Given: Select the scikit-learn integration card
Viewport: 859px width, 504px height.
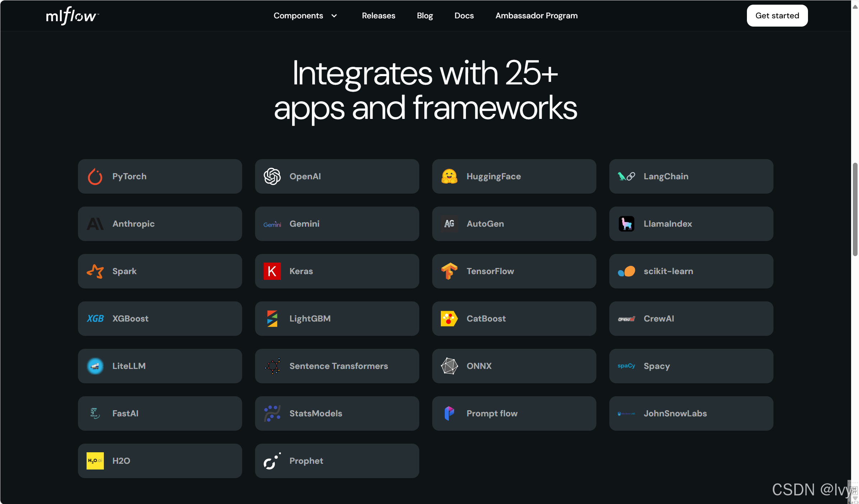Looking at the screenshot, I should click(x=691, y=271).
